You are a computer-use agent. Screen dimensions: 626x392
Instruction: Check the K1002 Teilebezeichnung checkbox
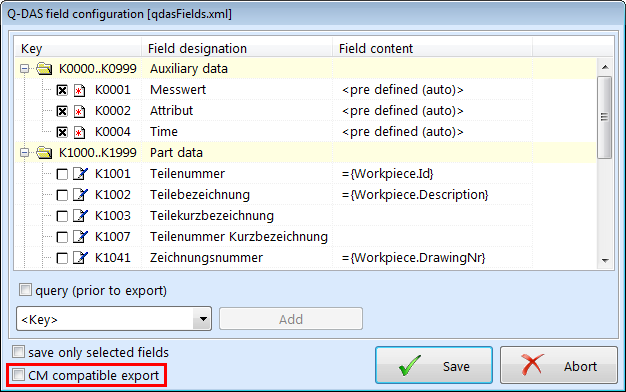pyautogui.click(x=62, y=195)
